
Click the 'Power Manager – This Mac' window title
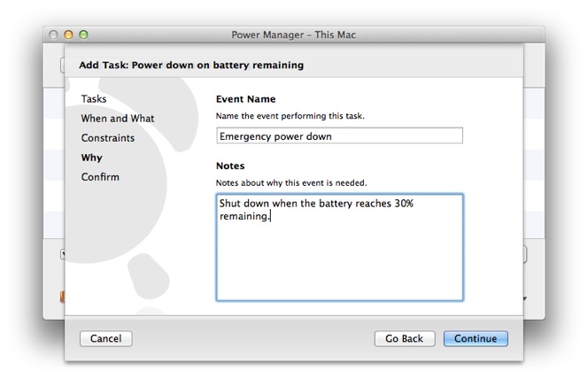(x=294, y=35)
